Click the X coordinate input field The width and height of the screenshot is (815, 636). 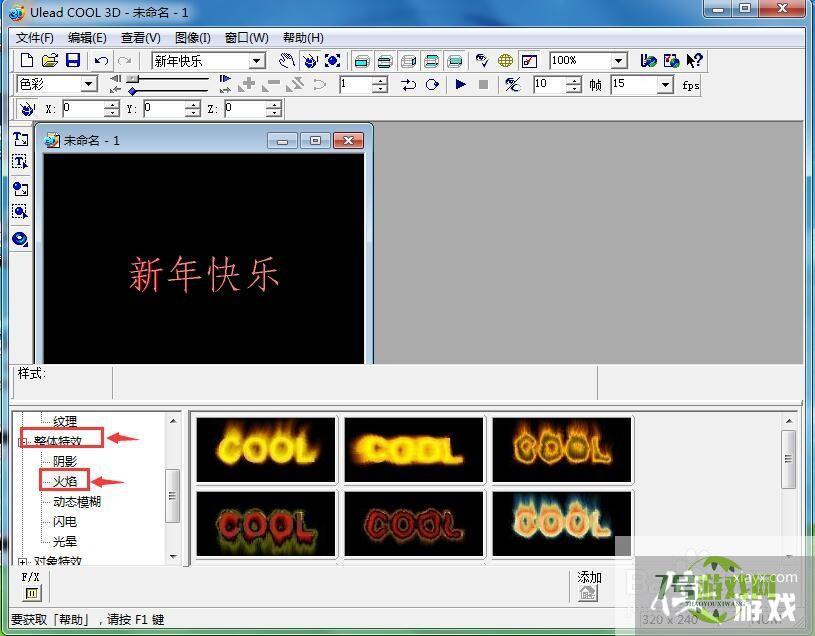(x=83, y=108)
